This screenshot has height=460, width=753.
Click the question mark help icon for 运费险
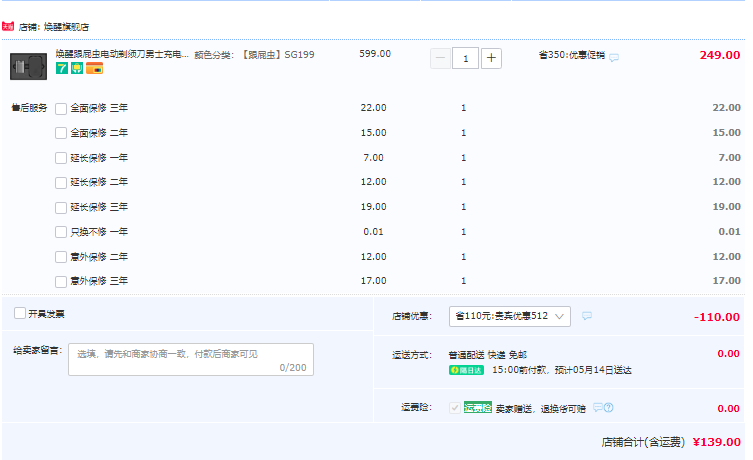coord(608,407)
